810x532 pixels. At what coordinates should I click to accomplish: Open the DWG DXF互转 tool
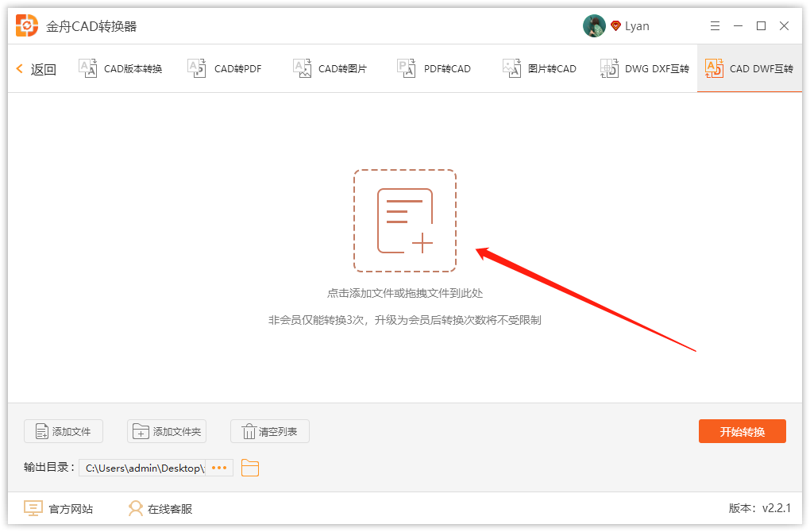pyautogui.click(x=643, y=68)
